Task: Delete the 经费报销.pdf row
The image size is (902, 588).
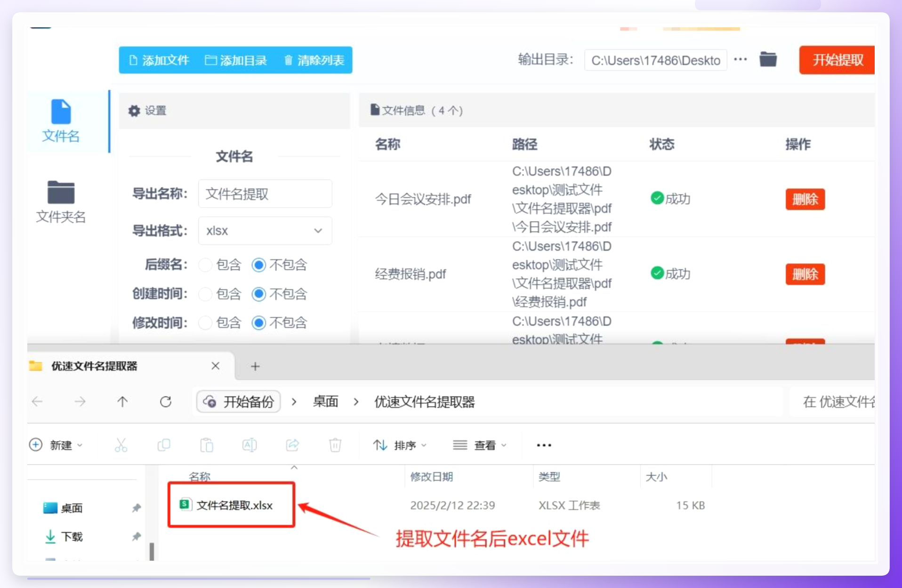Action: (x=805, y=274)
